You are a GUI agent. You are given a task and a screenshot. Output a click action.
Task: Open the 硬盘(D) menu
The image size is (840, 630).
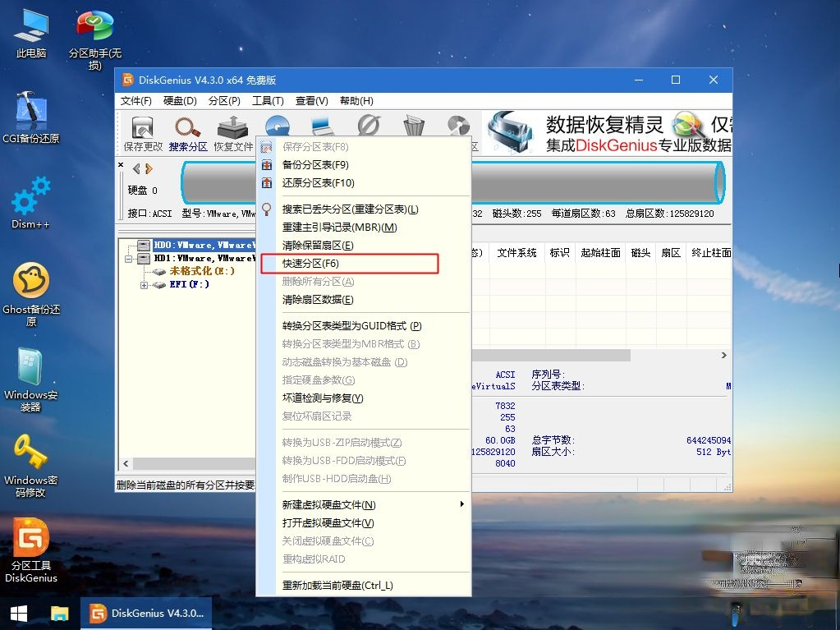[x=179, y=100]
